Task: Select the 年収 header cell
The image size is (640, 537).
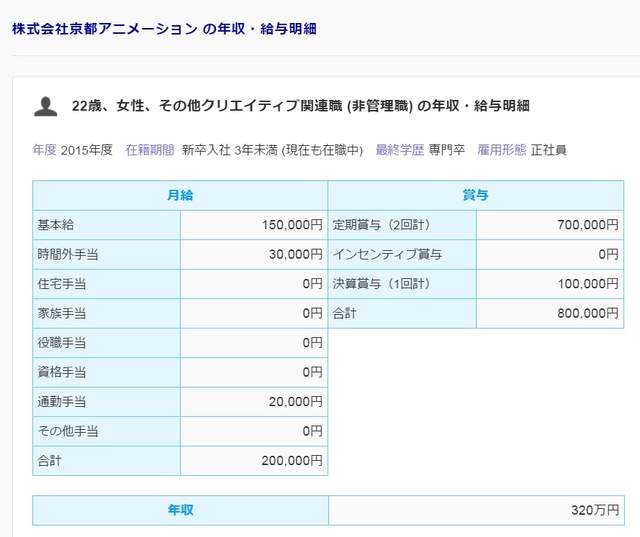Action: coord(180,510)
